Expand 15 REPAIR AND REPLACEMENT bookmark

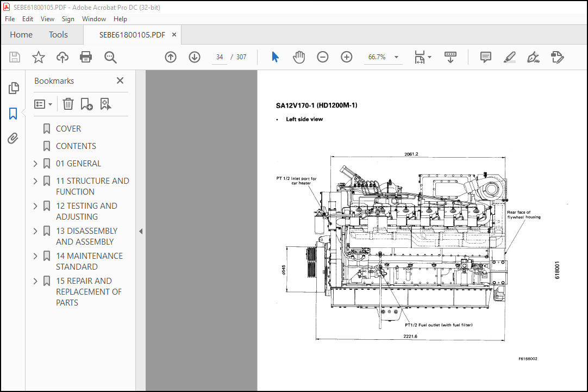tap(35, 281)
